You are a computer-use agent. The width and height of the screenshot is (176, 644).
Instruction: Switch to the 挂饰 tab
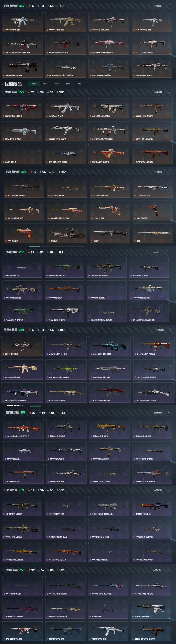click(68, 84)
